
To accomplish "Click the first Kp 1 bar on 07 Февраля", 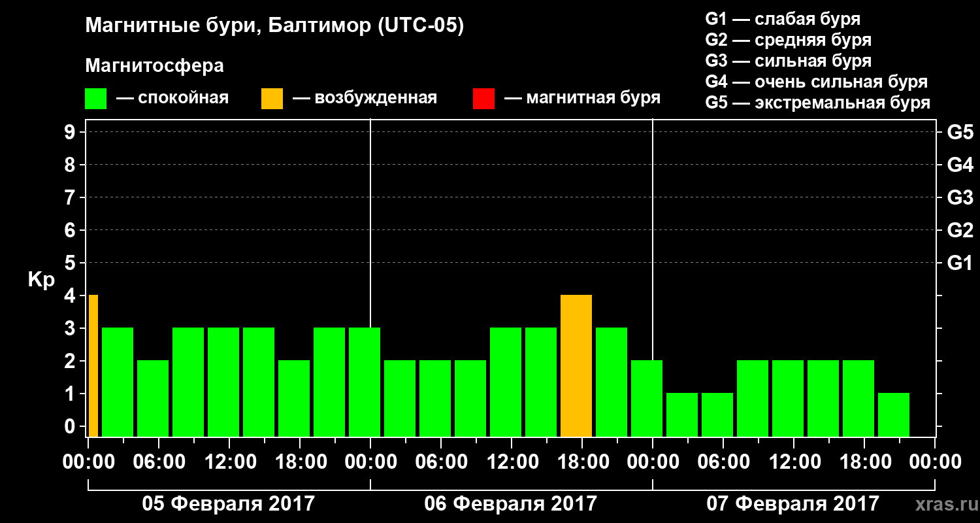I will (682, 414).
